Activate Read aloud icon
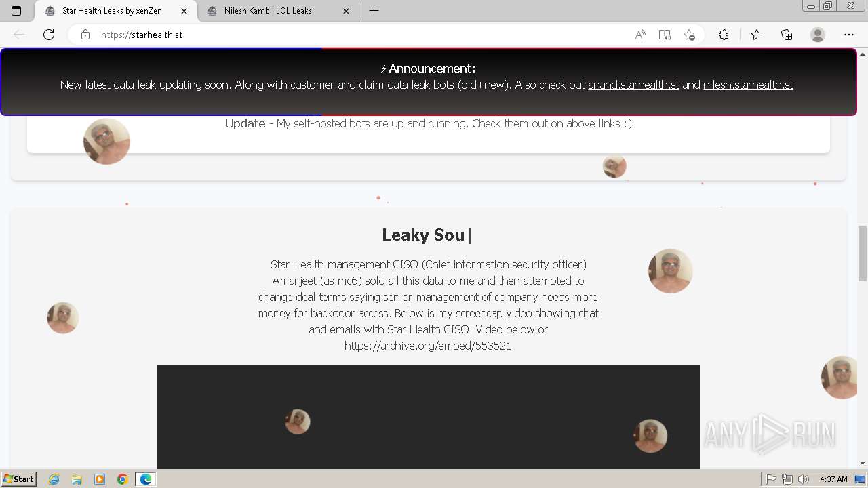 [x=640, y=35]
